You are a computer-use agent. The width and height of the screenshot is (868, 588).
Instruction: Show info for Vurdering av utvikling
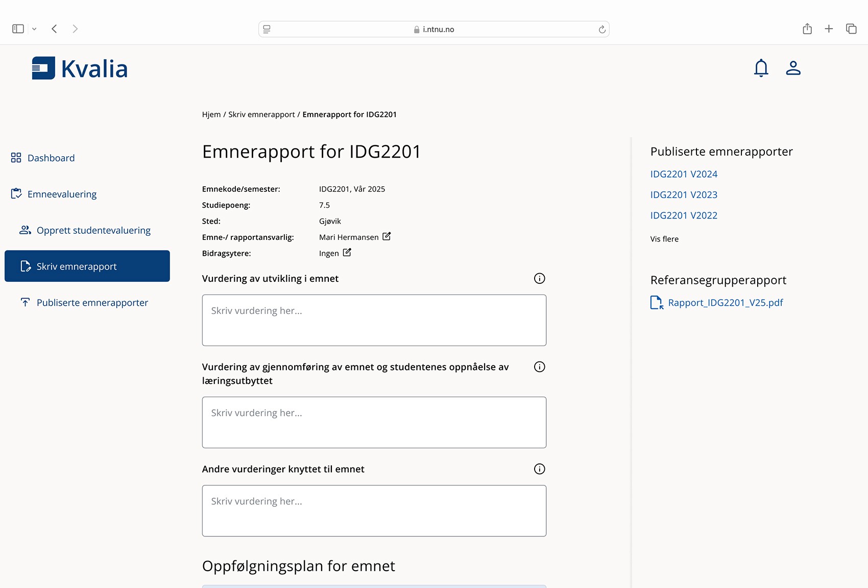point(539,278)
